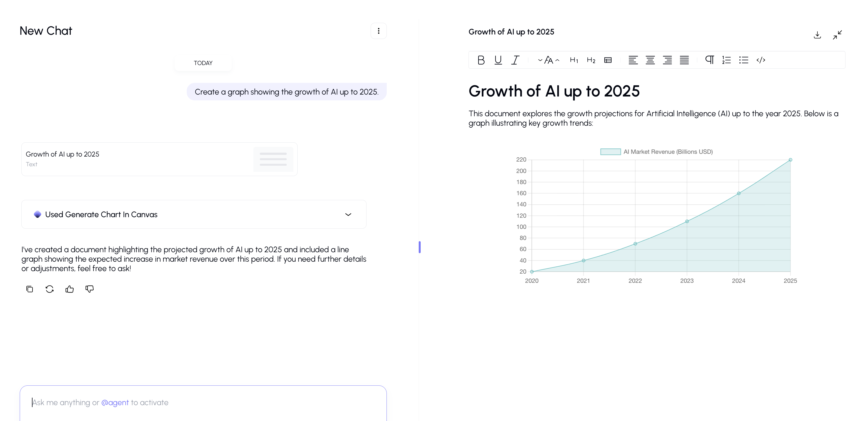The image size is (868, 421).
Task: Apply underline formatting to text
Action: tap(498, 60)
